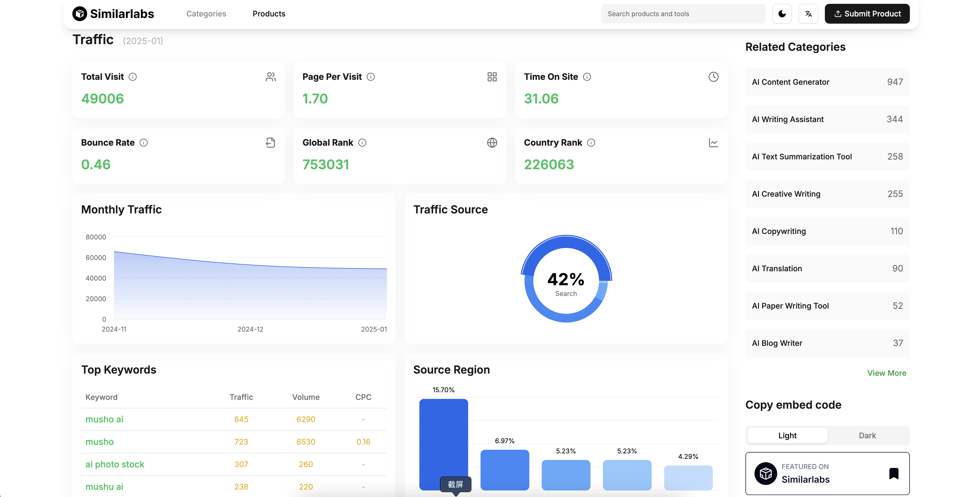Click the 0.16 CPC cell

[363, 442]
